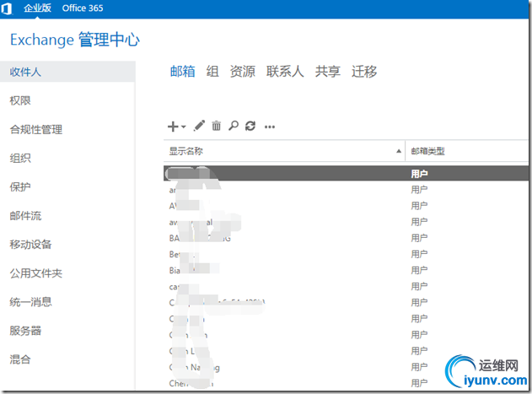532x394 pixels.
Task: Click the 邮箱类型 column header
Action: [467, 151]
